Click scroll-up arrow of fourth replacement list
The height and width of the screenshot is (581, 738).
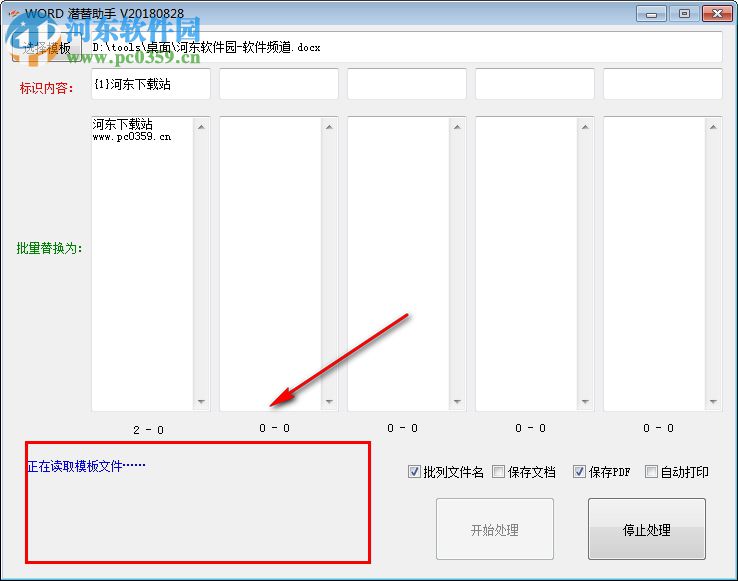point(586,127)
